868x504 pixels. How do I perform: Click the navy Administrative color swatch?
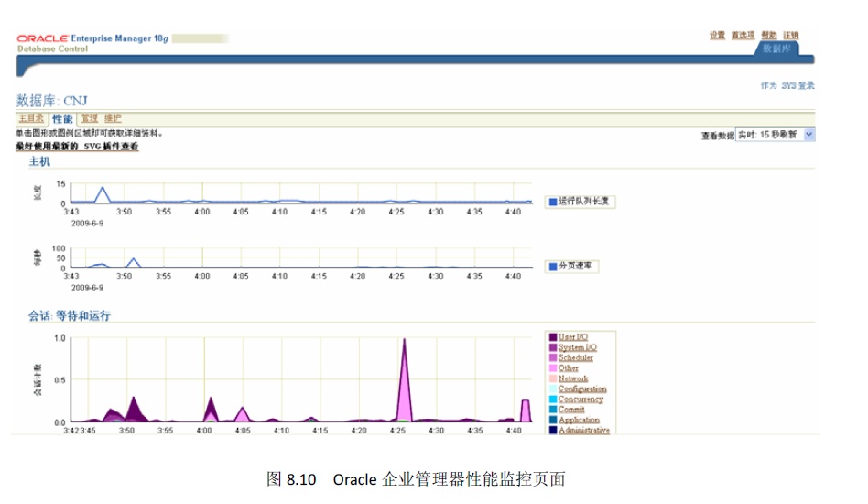(552, 430)
